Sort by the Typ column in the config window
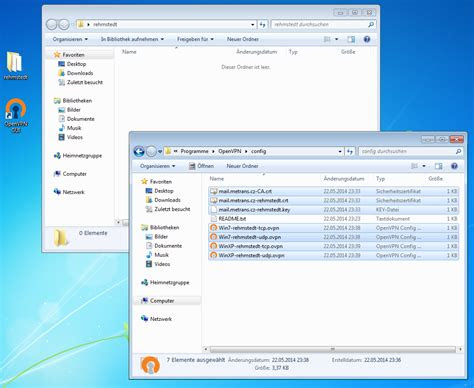The width and height of the screenshot is (474, 388). pos(380,179)
